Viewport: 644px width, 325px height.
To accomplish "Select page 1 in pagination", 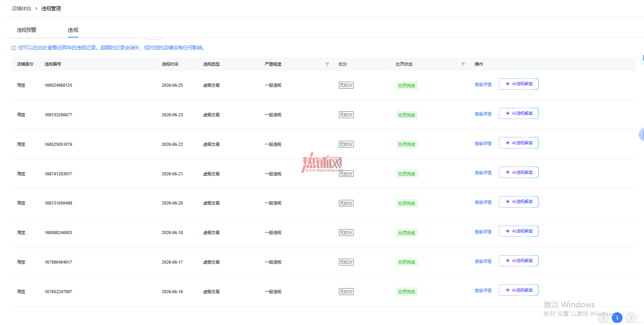I will point(617,318).
